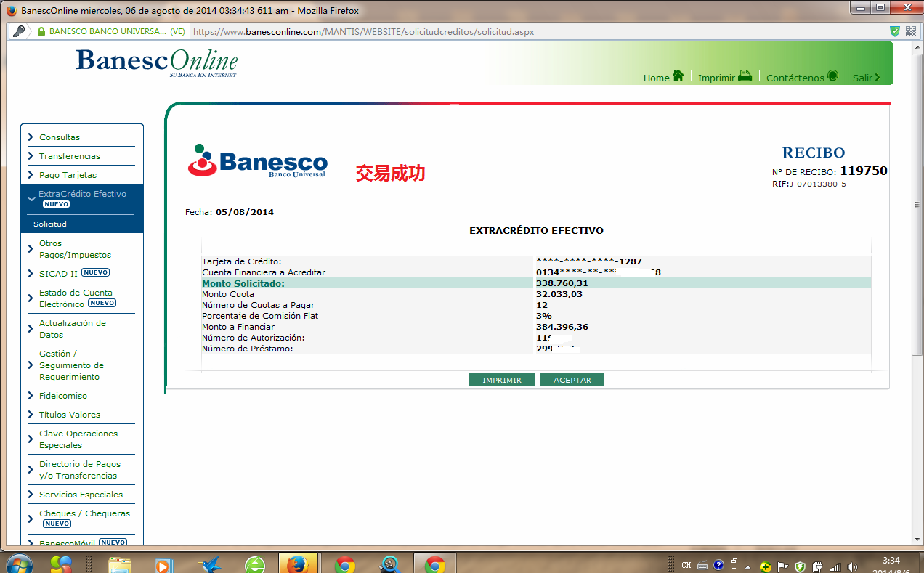Click the volume speaker tray icon
Image resolution: width=924 pixels, height=573 pixels.
point(851,566)
